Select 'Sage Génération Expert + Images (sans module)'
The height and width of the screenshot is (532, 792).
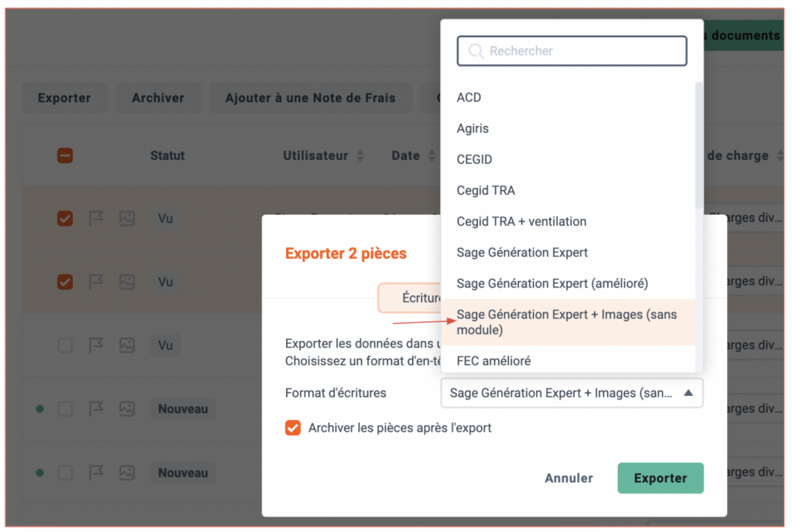(568, 322)
